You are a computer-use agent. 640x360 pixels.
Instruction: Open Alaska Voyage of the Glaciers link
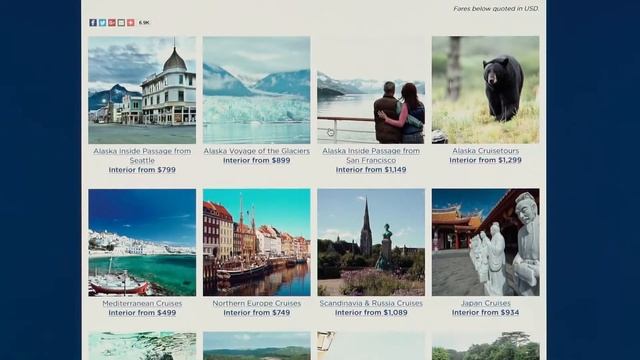point(257,151)
